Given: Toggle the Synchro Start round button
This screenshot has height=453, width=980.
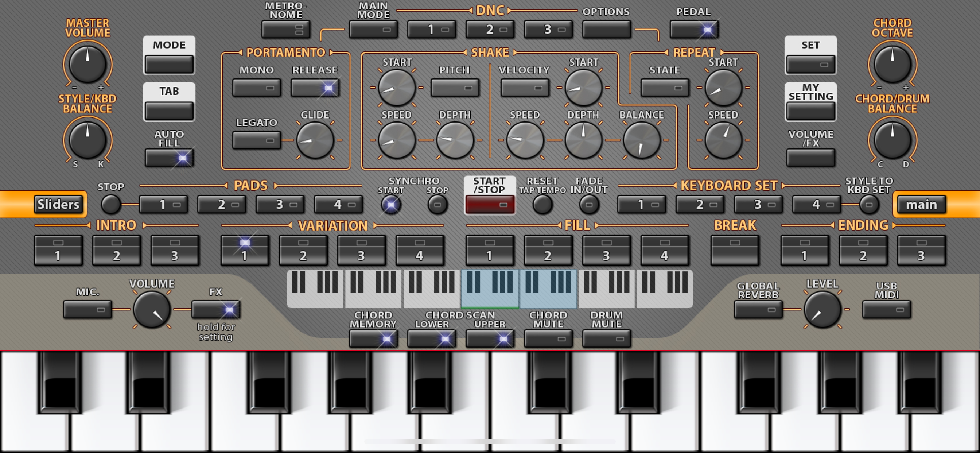Looking at the screenshot, I should (391, 204).
